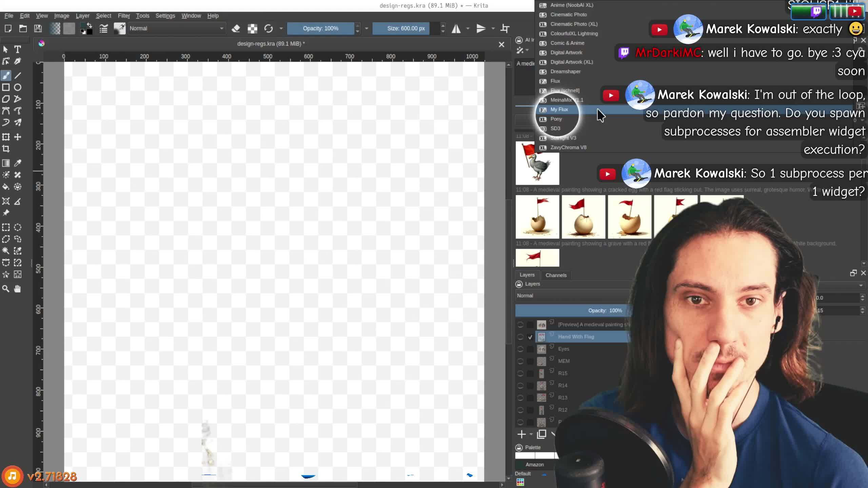This screenshot has width=868, height=488.
Task: Open the Filter menu
Action: 123,16
